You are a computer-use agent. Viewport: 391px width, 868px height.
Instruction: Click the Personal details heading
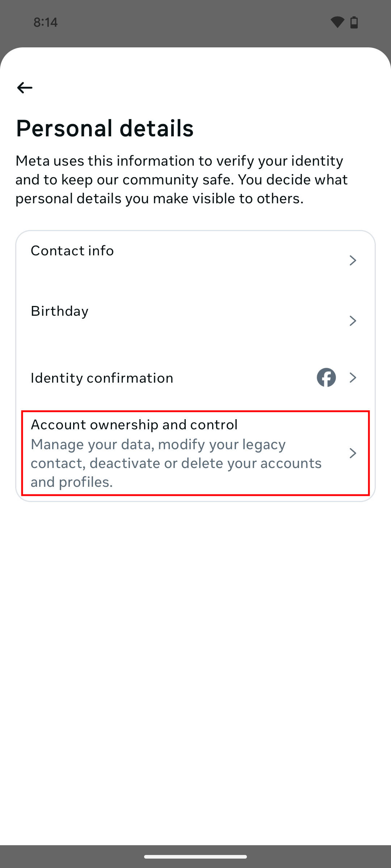click(105, 128)
